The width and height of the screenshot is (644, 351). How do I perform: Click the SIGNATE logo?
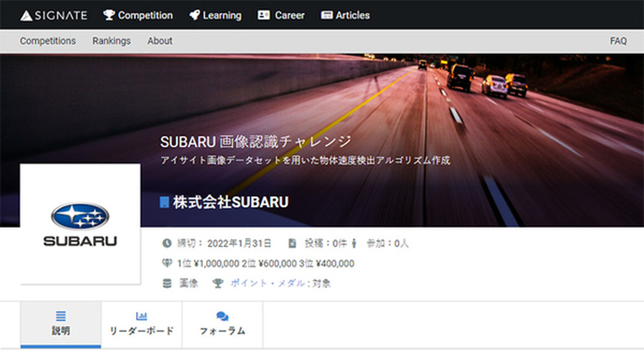(54, 15)
